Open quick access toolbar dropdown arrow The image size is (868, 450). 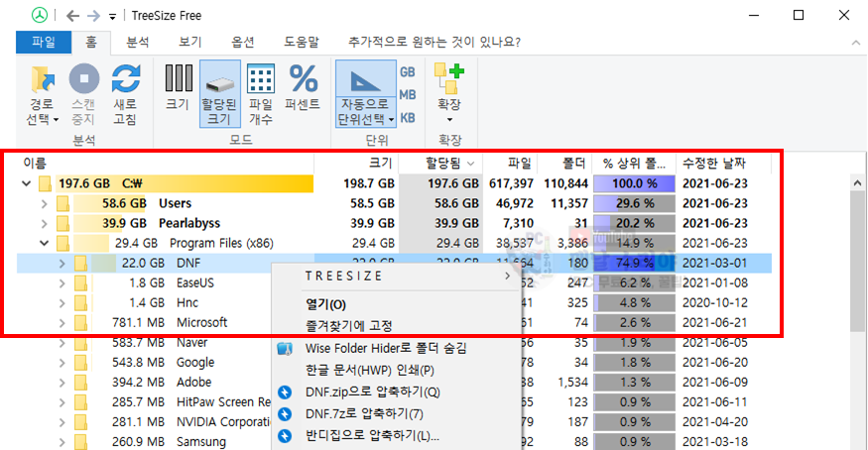112,17
